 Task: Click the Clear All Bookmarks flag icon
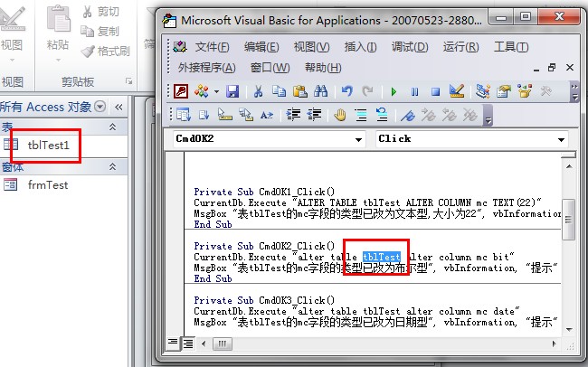469,115
